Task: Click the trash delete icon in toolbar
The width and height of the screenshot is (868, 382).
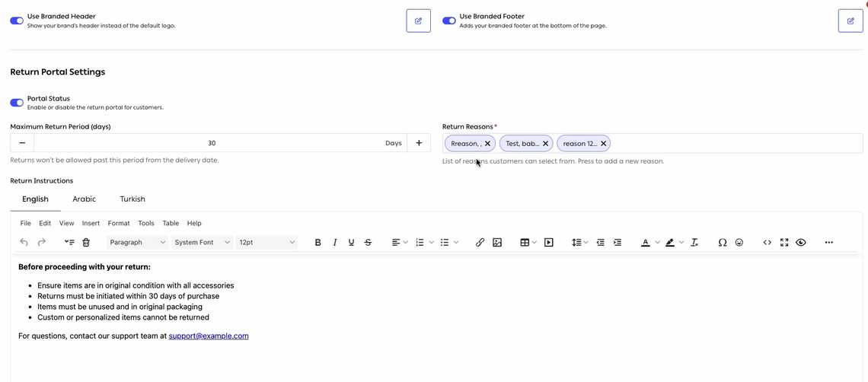Action: pos(86,243)
